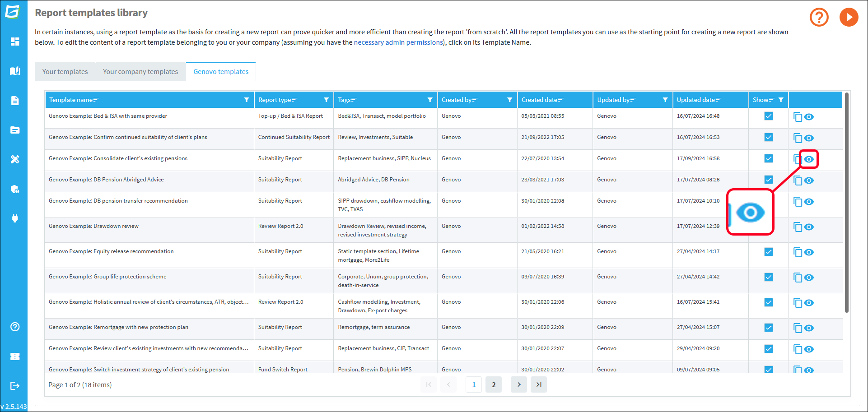Copy the Bed & ISA with same provider template
868x412 pixels.
tap(798, 117)
